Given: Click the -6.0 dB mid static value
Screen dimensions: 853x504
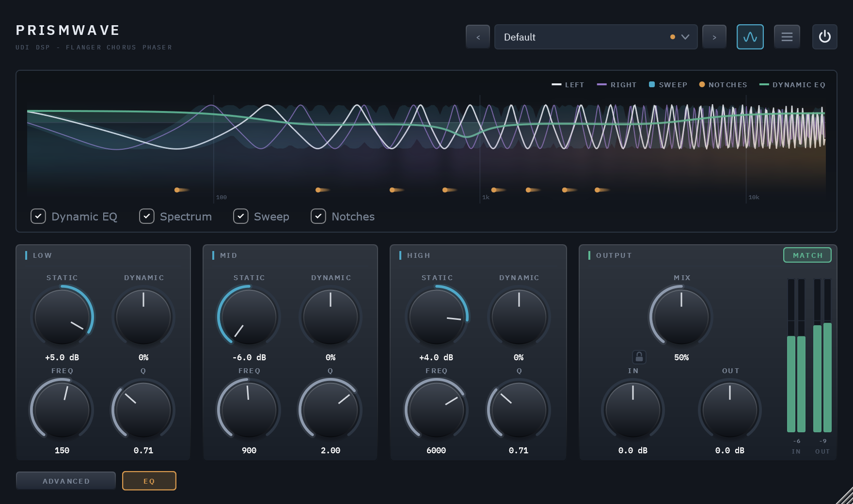Looking at the screenshot, I should coord(249,358).
